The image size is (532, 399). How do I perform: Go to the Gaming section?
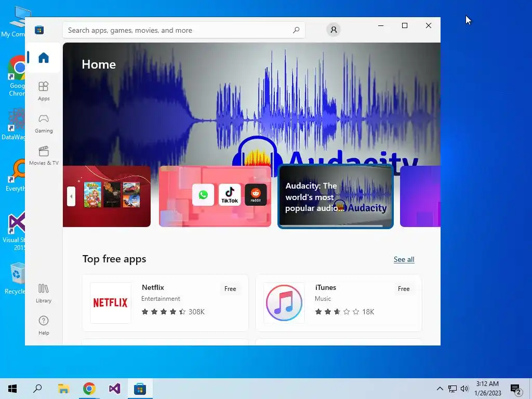(44, 123)
